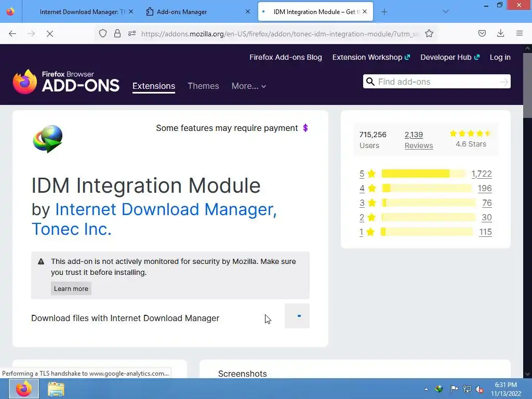The width and height of the screenshot is (532, 399).
Task: Click the 4-star rating bar
Action: tap(427, 188)
